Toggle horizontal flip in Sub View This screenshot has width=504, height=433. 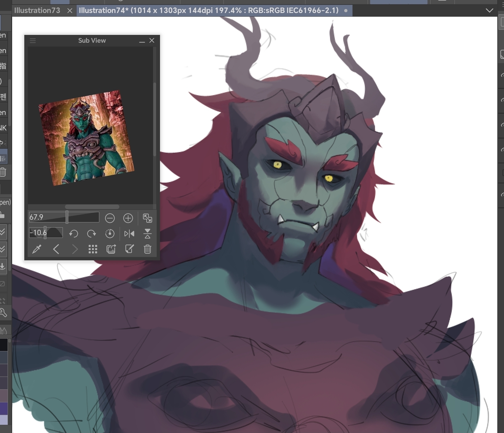click(x=129, y=233)
